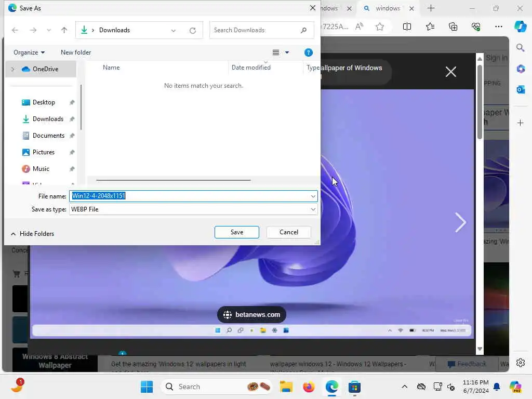Change the file list view layout

[276, 52]
